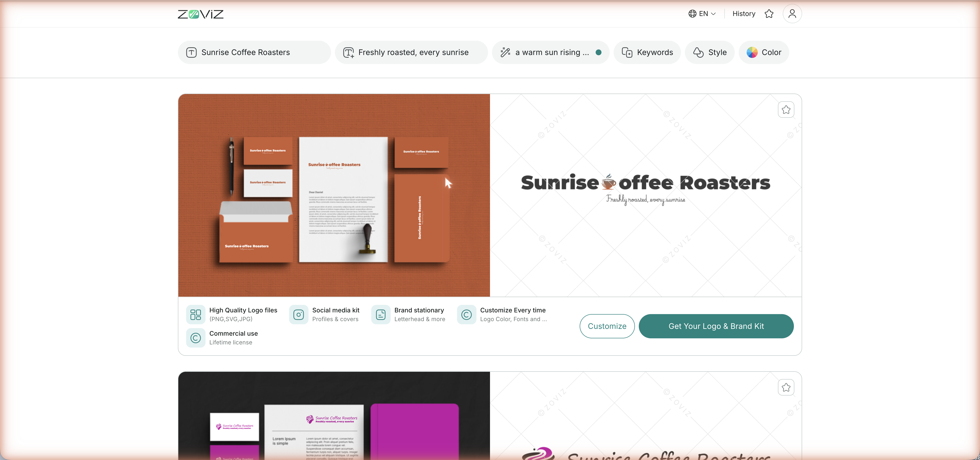Viewport: 980px width, 460px height.
Task: Open favorites via the header star icon
Action: coord(769,14)
